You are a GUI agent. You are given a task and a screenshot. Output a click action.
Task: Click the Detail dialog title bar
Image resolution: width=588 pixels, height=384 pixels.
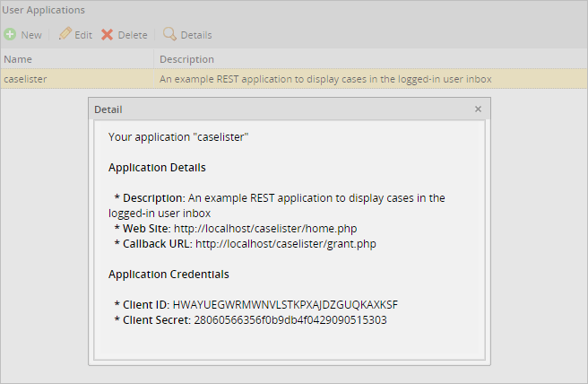269,109
